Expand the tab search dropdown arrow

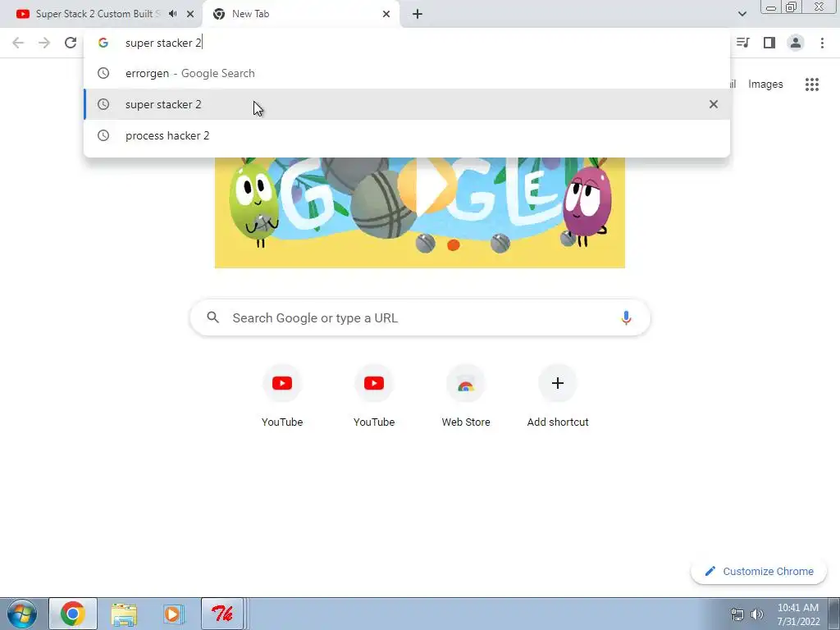click(742, 14)
